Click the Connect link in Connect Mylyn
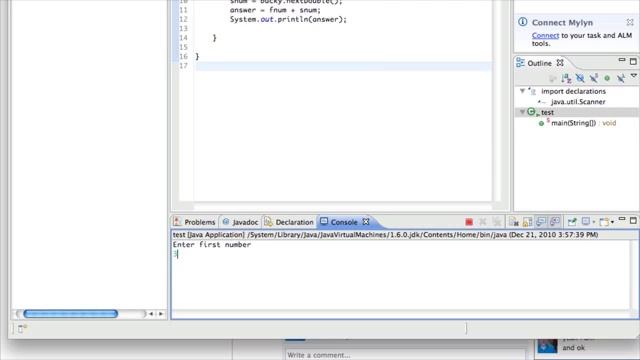The width and height of the screenshot is (640, 360). 545,36
